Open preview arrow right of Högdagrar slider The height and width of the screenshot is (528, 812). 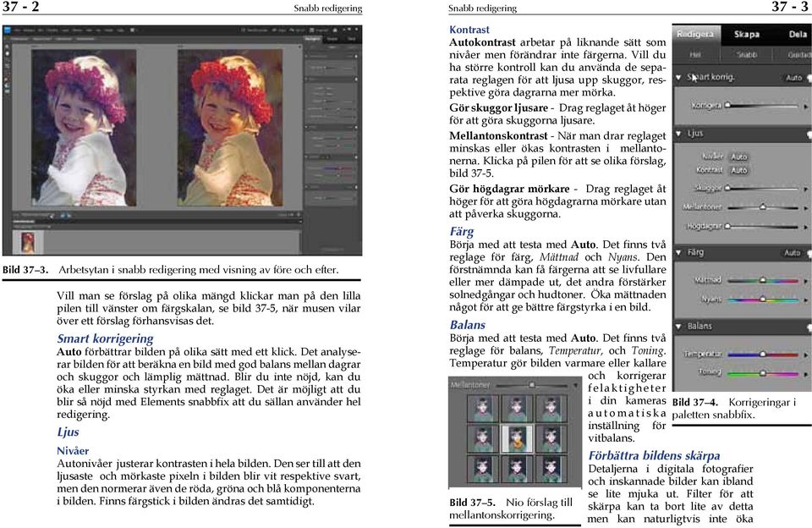(x=806, y=227)
